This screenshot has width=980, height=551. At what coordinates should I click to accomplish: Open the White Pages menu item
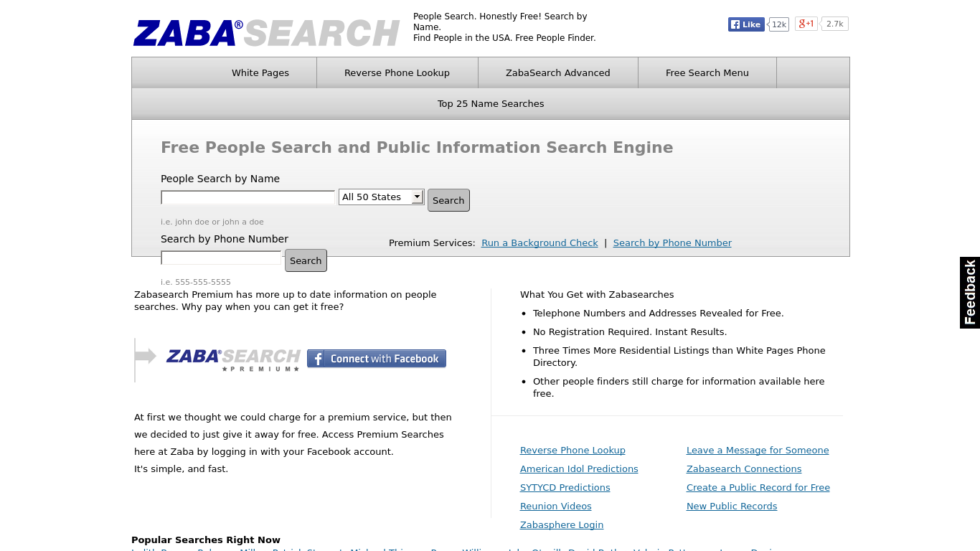click(x=260, y=72)
